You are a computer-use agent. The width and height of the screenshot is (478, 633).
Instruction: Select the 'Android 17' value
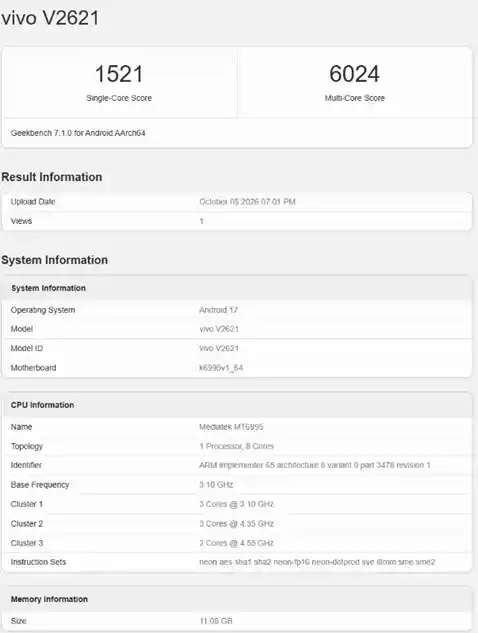218,310
